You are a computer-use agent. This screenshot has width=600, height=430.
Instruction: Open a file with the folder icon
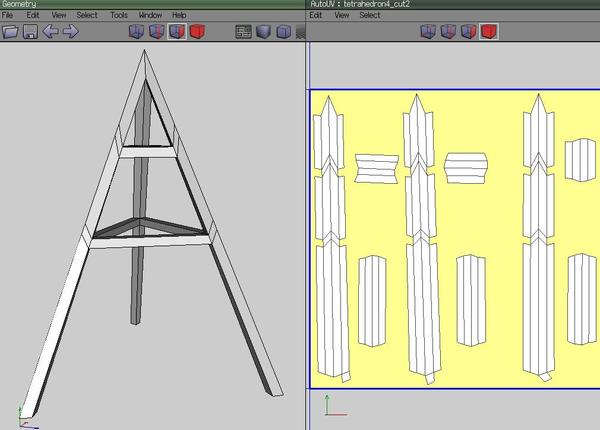(x=10, y=31)
